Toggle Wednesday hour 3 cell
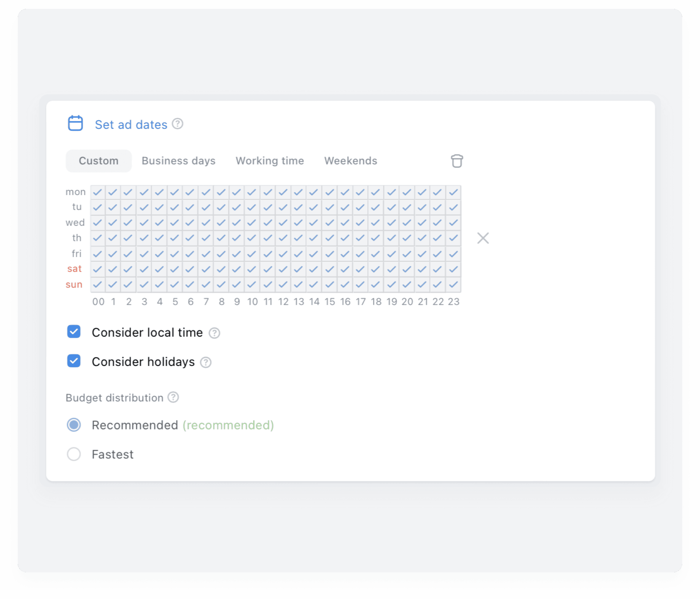The height and width of the screenshot is (599, 700). (x=144, y=223)
